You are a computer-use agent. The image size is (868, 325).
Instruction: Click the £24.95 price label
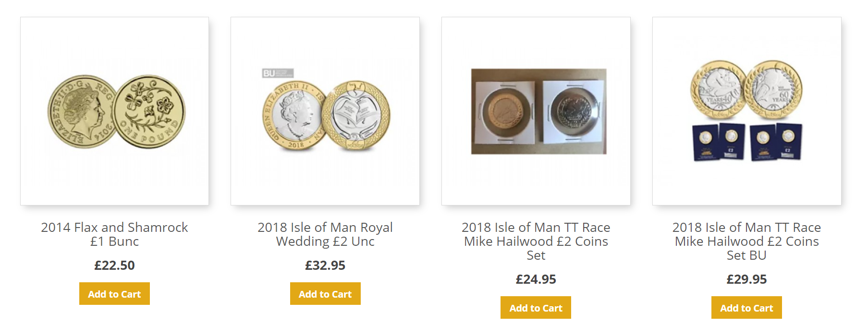(x=536, y=279)
